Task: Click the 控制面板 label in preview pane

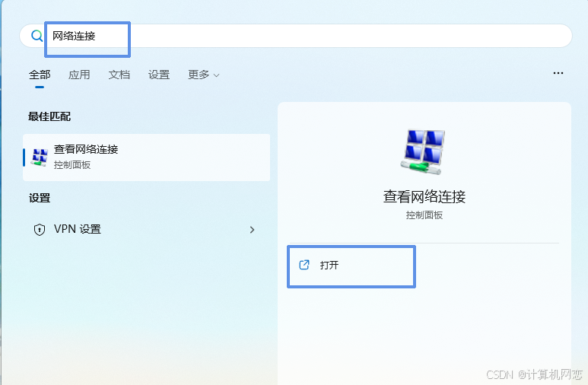Action: pos(424,215)
